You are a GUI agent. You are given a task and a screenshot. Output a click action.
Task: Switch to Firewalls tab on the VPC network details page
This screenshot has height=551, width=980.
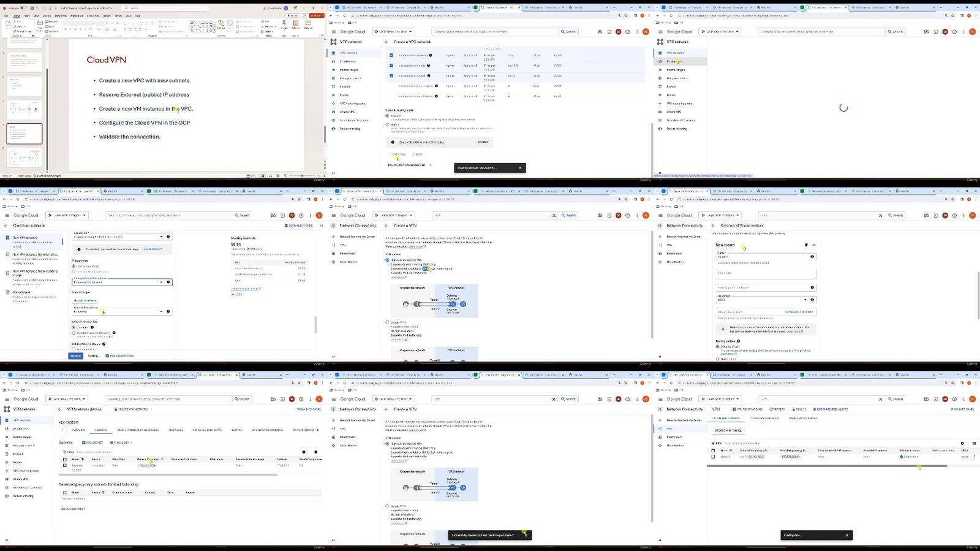pos(176,430)
